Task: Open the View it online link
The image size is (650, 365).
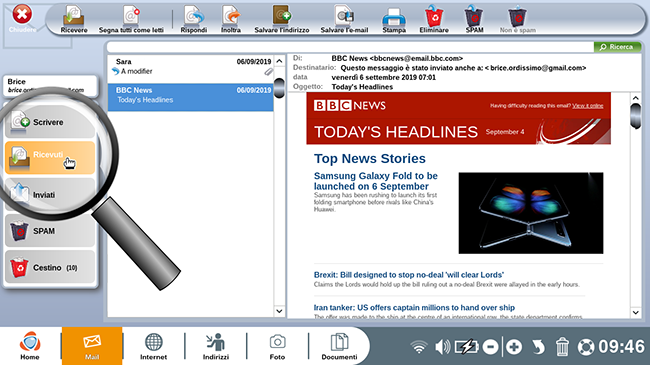Action: point(587,106)
